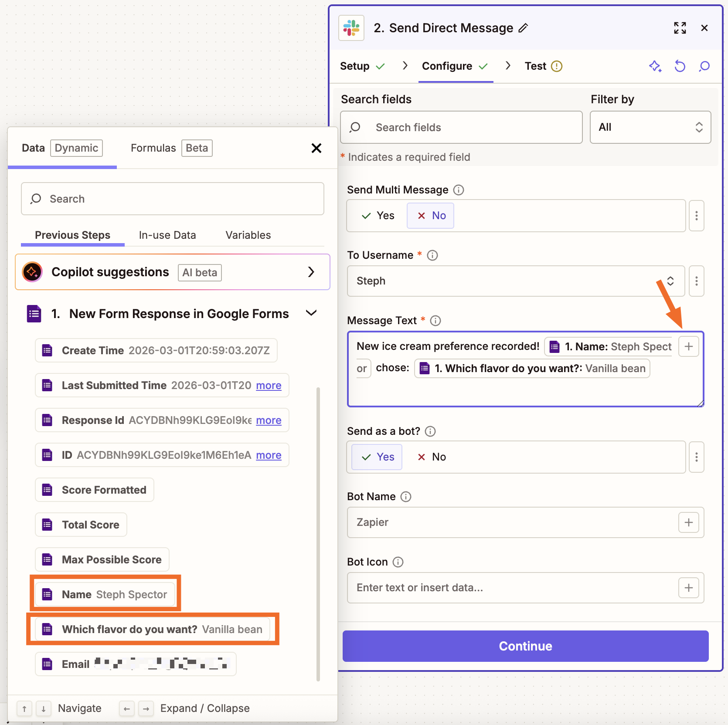Open the Filter by All dropdown
728x725 pixels.
650,127
